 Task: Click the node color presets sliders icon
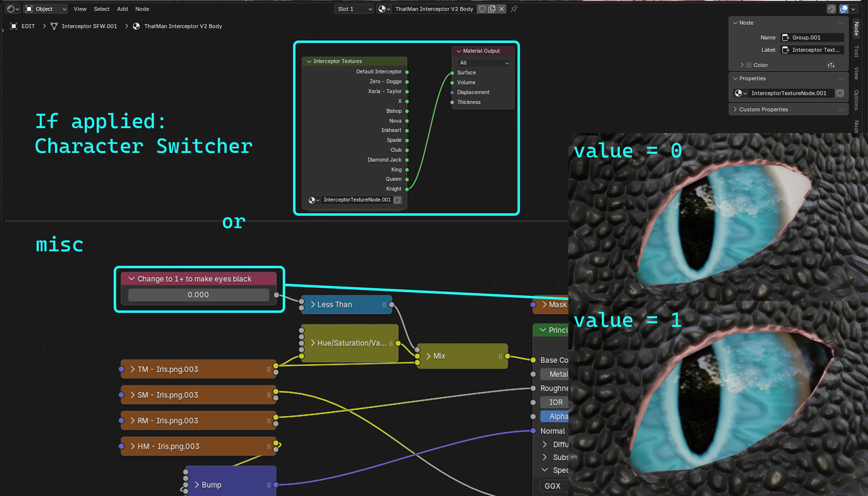831,65
